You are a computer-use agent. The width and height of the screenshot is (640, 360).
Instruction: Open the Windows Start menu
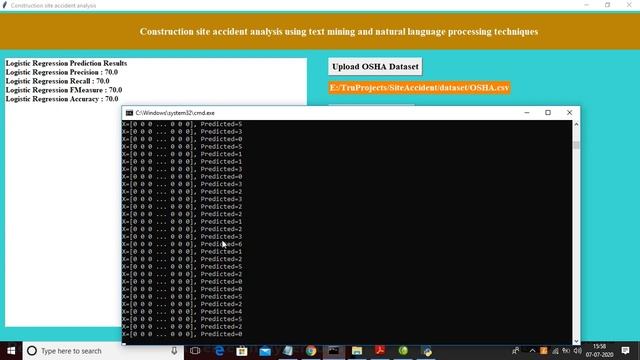(x=11, y=351)
